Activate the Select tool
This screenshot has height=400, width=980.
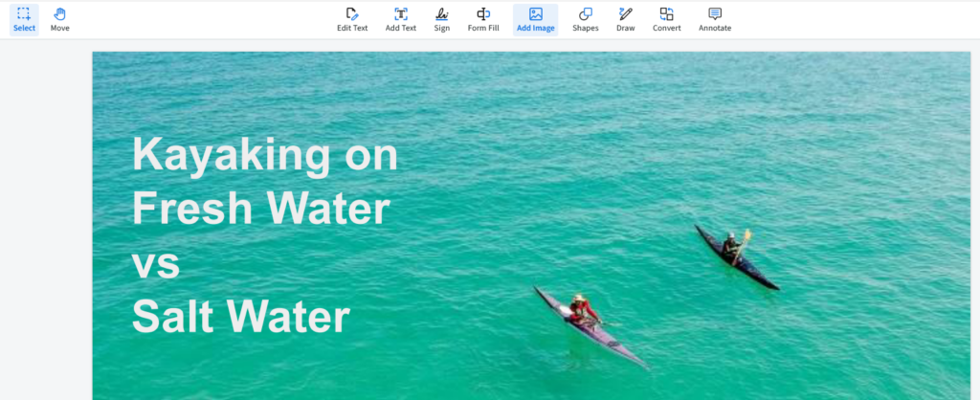pyautogui.click(x=24, y=20)
